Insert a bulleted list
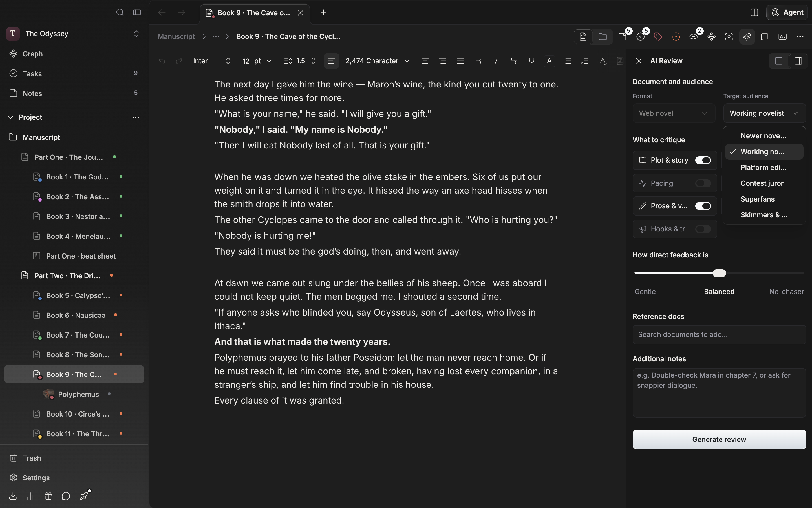812x508 pixels. (x=567, y=61)
